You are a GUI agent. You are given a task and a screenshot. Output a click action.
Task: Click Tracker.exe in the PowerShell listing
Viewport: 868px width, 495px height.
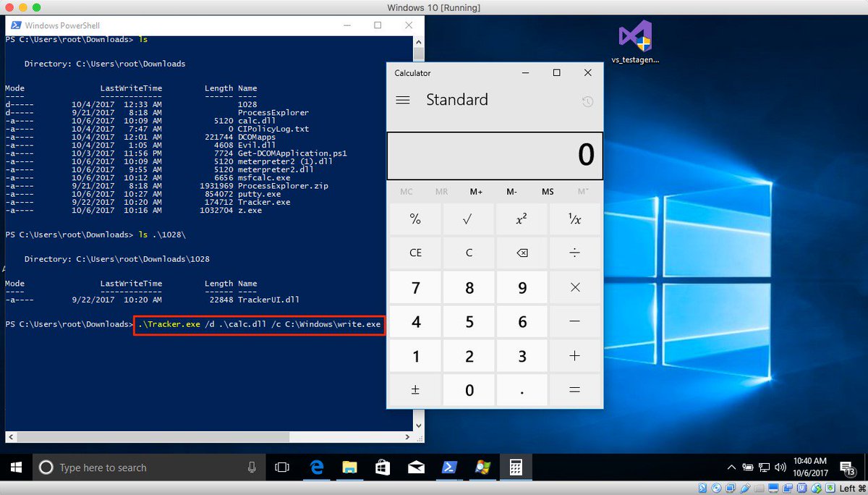click(x=264, y=202)
